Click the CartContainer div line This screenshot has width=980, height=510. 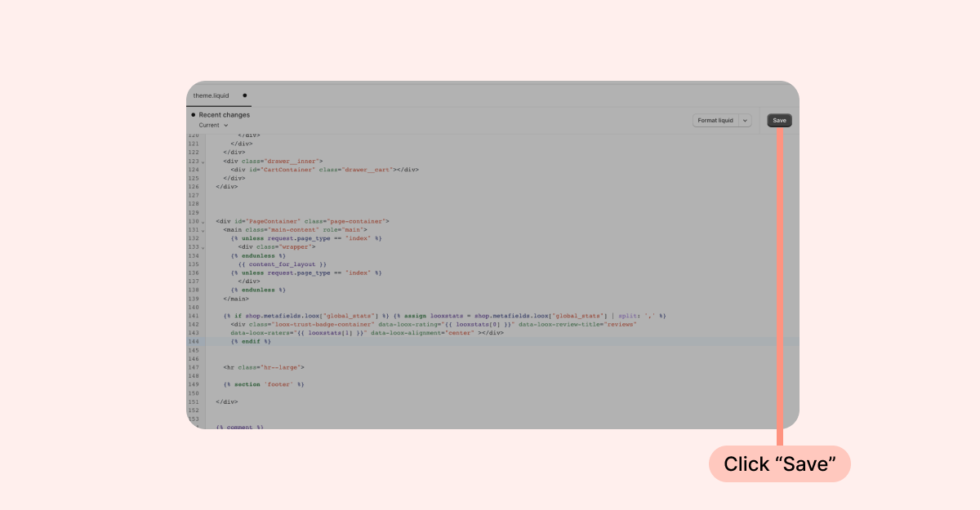click(x=324, y=170)
